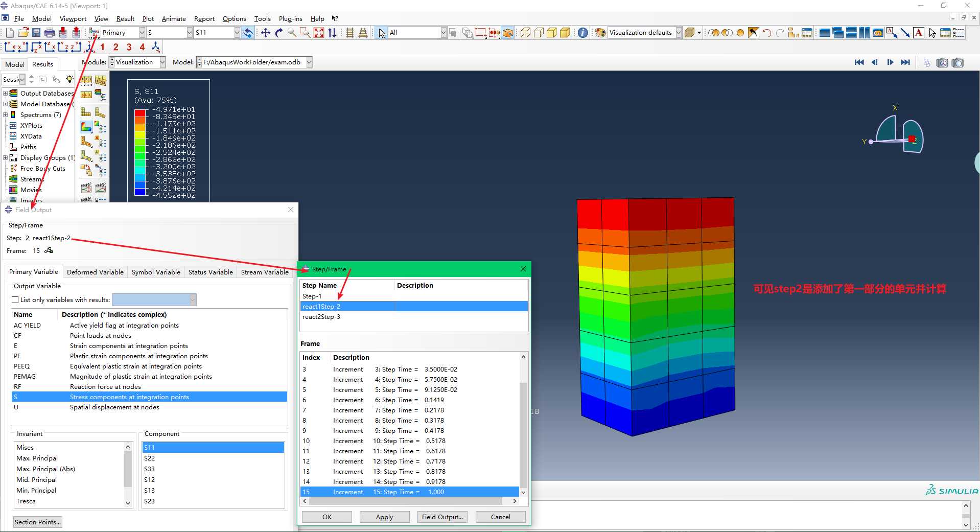Select the Pan View tool
980x532 pixels.
266,33
